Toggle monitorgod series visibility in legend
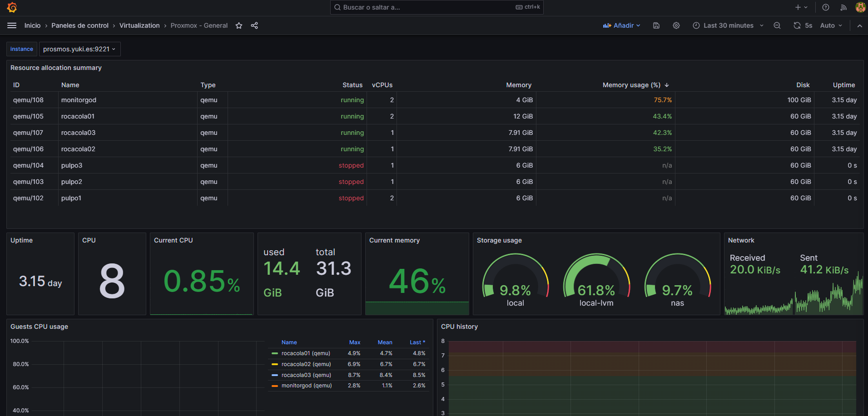This screenshot has width=868, height=416. click(306, 386)
